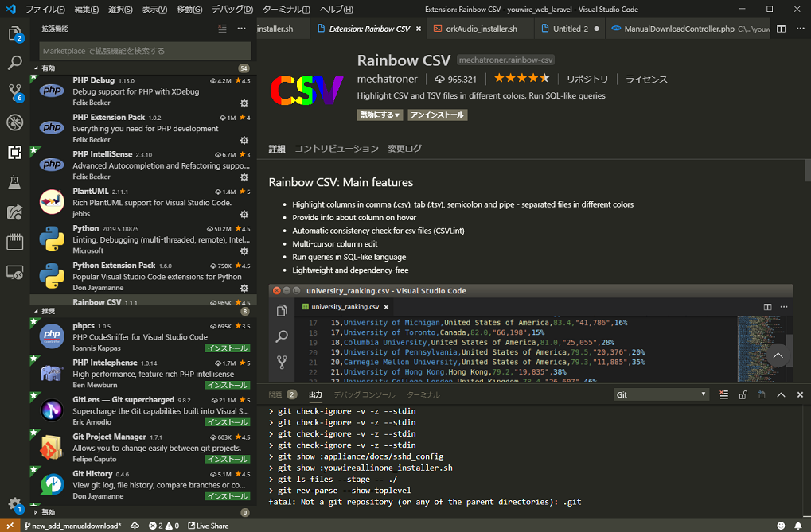
Task: Maximize the bottom panel size
Action: (781, 395)
